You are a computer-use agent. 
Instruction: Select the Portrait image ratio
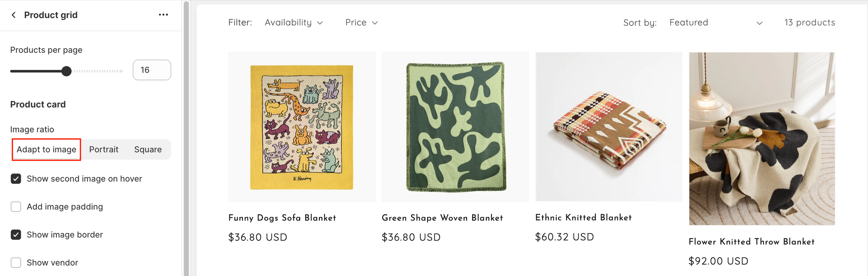click(x=104, y=150)
